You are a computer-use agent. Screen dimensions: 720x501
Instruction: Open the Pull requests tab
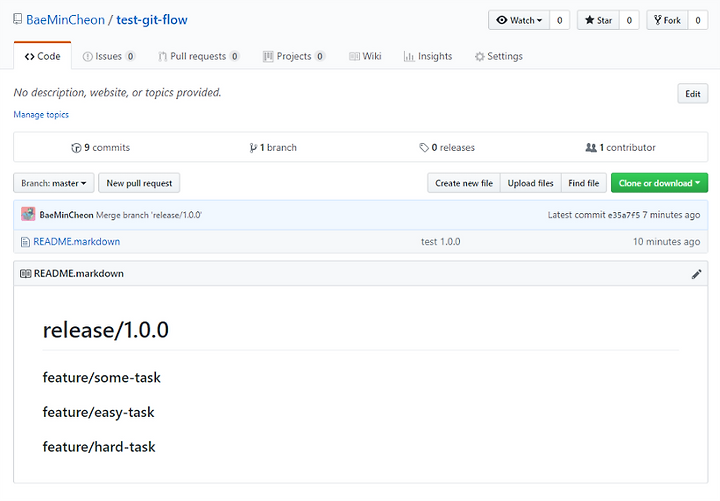pos(198,56)
